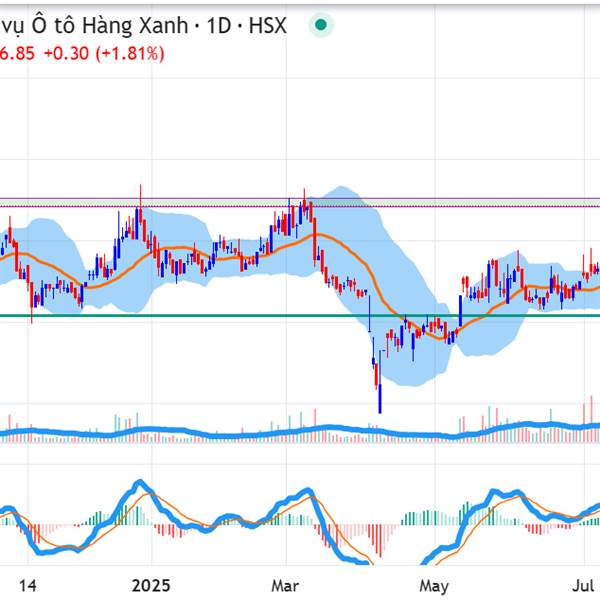
Task: Click the chart title Ô tô Hàng Xanh
Action: click(110, 26)
